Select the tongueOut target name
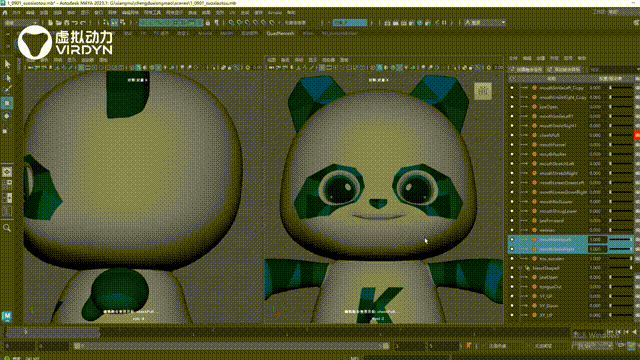The image size is (640, 360). click(x=550, y=287)
